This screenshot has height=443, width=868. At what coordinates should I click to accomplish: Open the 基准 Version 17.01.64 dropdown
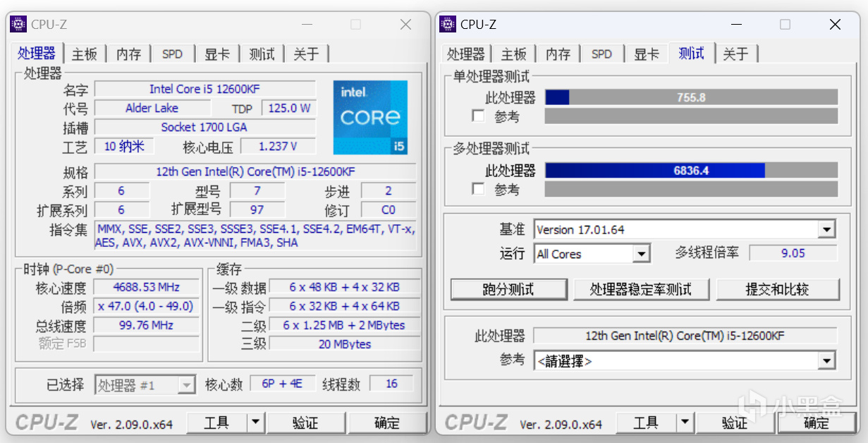(x=827, y=229)
